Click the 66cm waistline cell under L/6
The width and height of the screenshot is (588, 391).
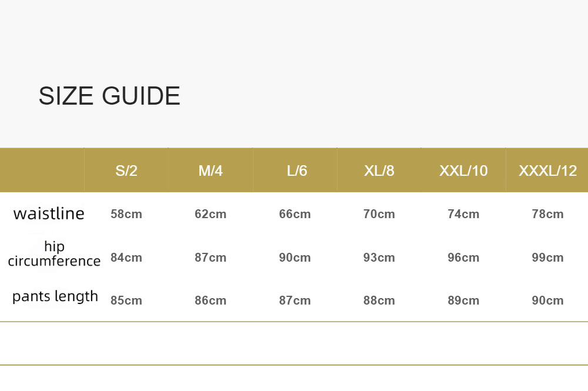[295, 214]
